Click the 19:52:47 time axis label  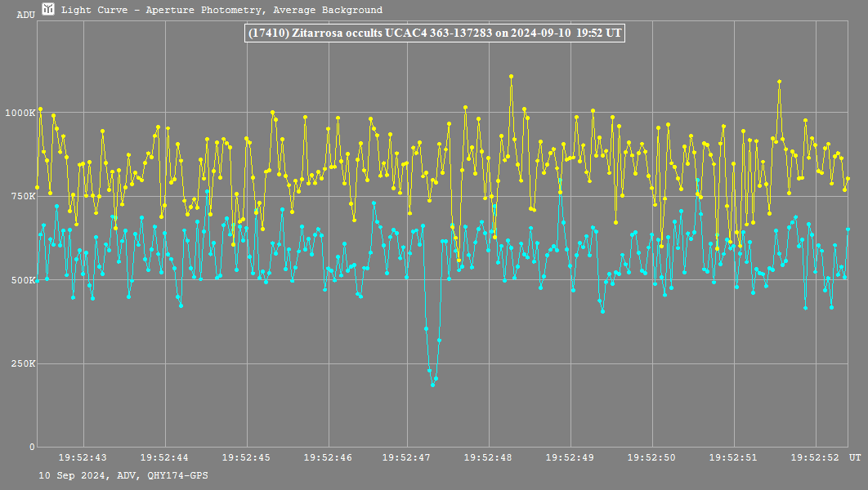[408, 458]
